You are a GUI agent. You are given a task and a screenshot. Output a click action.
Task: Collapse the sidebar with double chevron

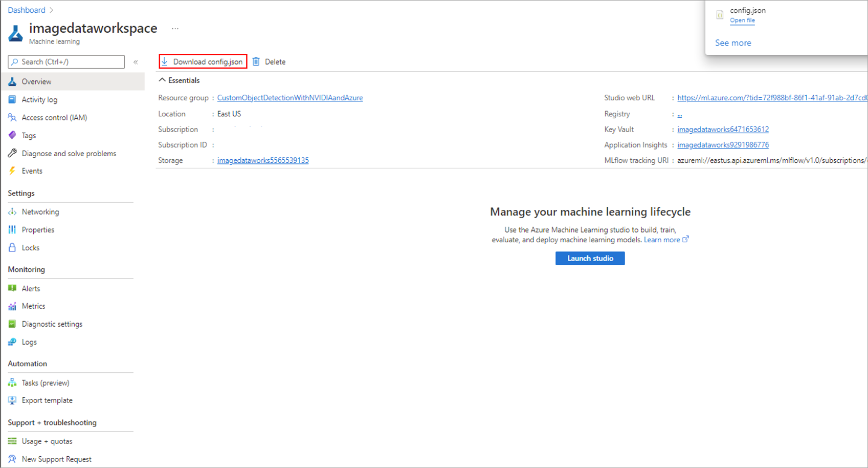(136, 62)
